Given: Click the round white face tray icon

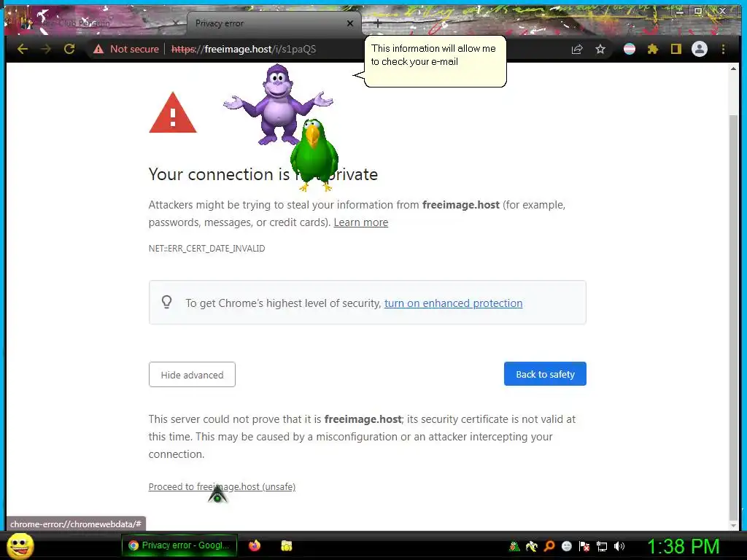Looking at the screenshot, I should 566,546.
